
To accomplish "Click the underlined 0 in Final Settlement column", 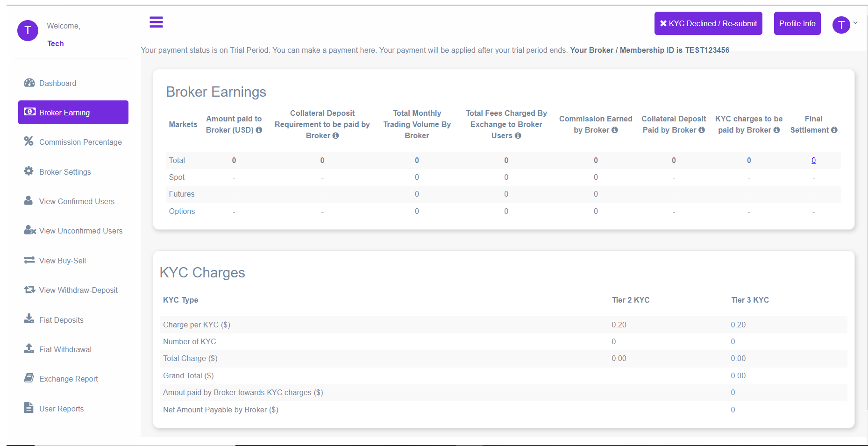I will pos(813,160).
